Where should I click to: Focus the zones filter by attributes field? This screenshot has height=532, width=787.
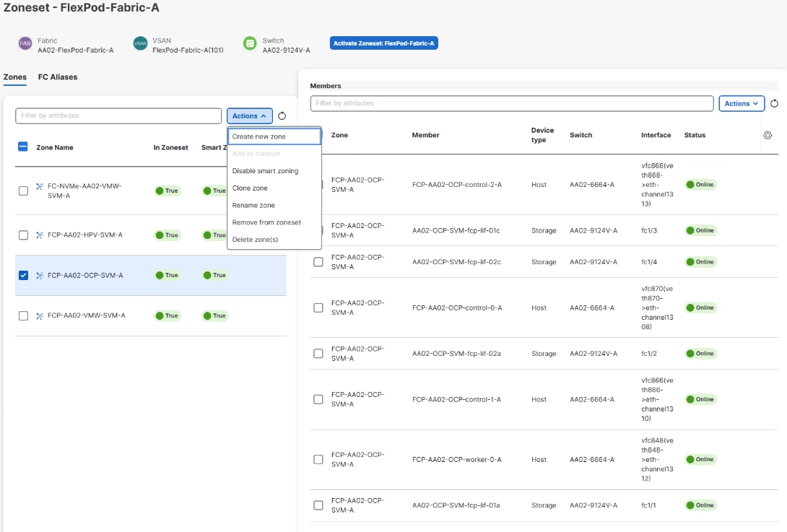click(x=118, y=115)
